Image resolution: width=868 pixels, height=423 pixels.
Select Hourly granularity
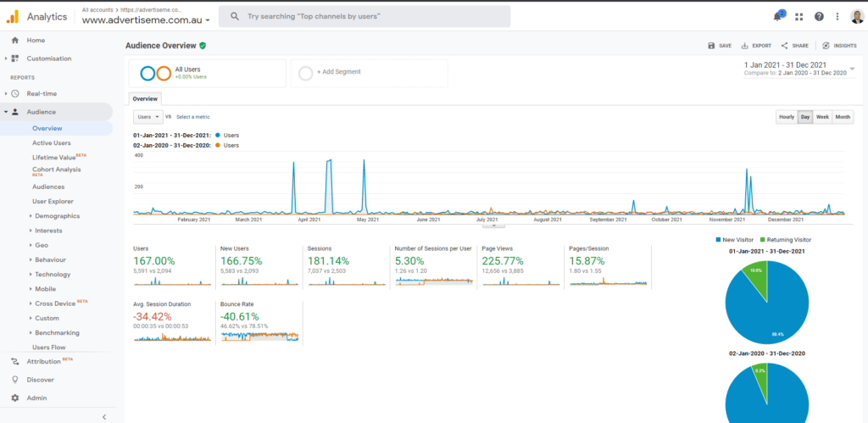tap(787, 117)
